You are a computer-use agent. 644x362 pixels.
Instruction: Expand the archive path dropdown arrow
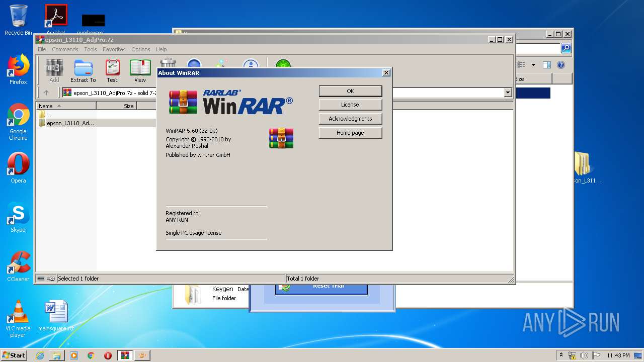click(x=508, y=93)
